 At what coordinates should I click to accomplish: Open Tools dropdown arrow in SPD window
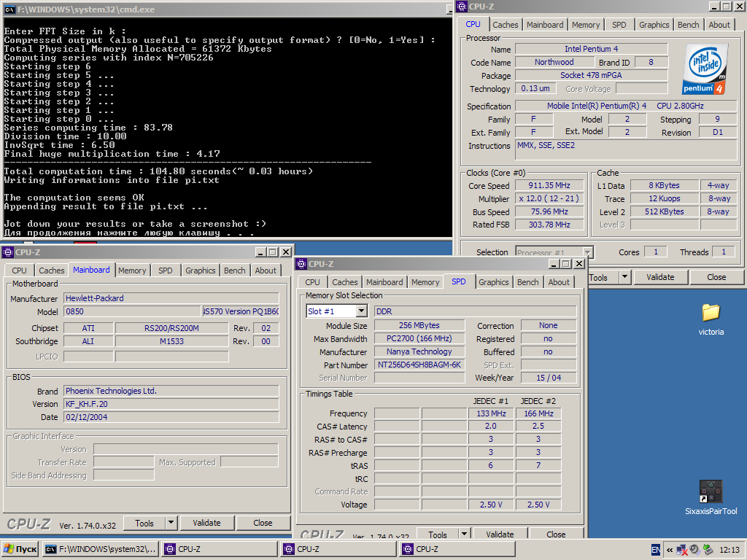point(465,534)
